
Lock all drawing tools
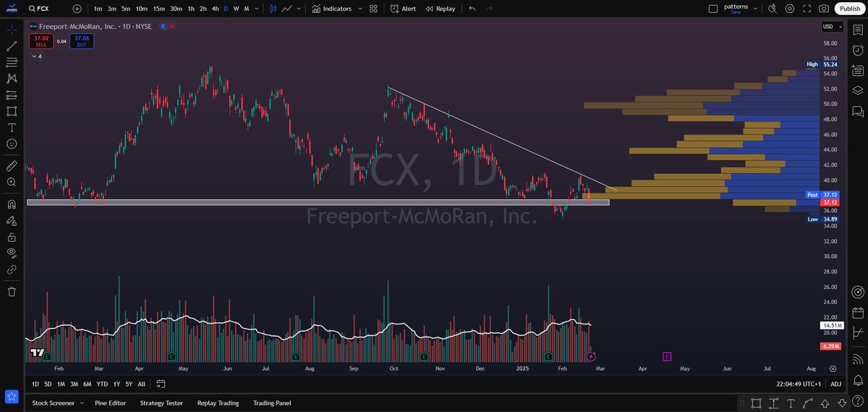(12, 237)
